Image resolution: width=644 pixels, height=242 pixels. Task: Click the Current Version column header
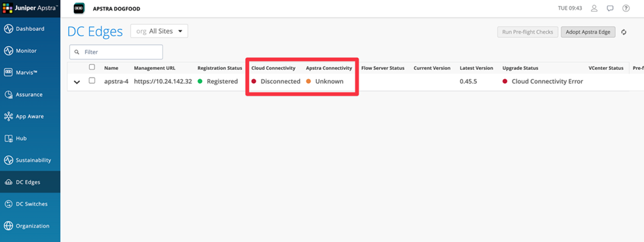click(x=432, y=68)
